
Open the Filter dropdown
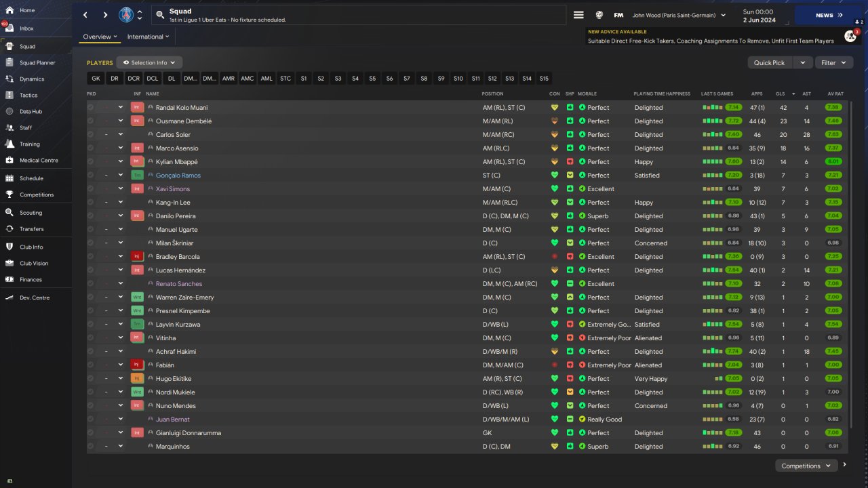834,62
